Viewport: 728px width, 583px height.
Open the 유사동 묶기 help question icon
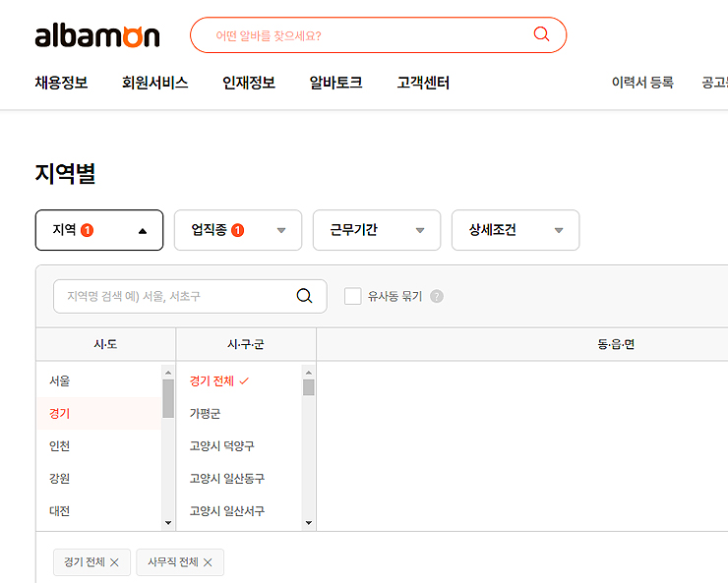(437, 296)
